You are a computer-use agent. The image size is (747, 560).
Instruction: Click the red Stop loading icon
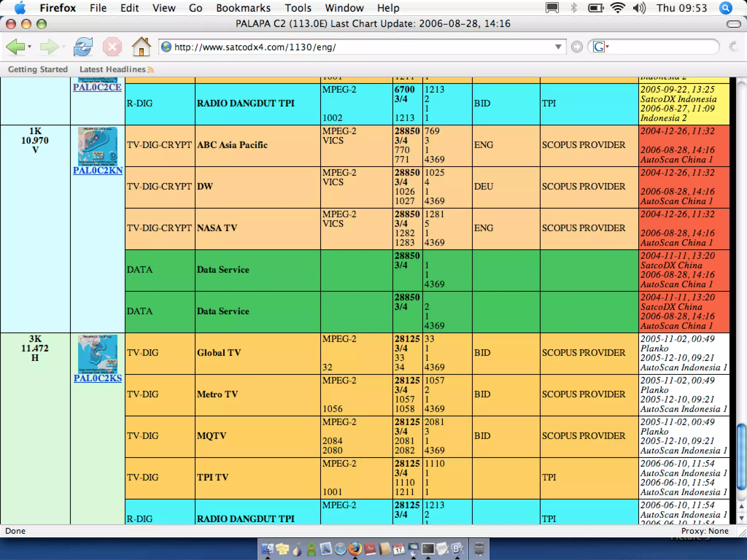tap(112, 47)
